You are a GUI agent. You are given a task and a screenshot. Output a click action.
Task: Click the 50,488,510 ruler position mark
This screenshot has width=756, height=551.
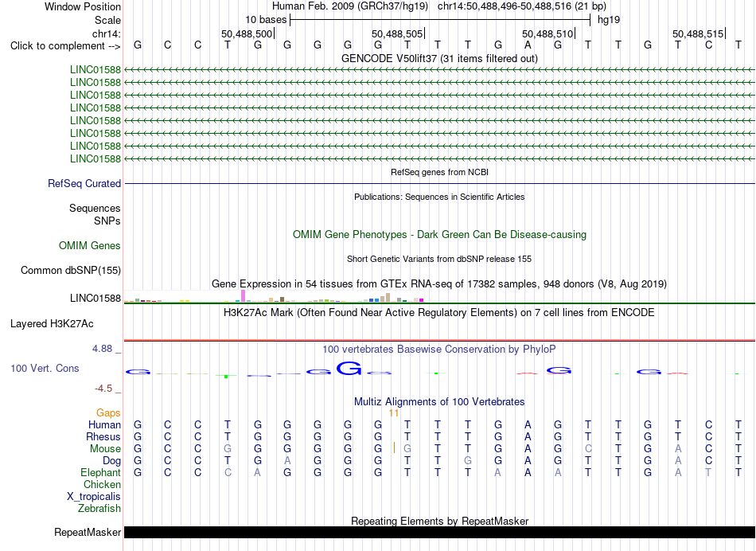tap(548, 33)
